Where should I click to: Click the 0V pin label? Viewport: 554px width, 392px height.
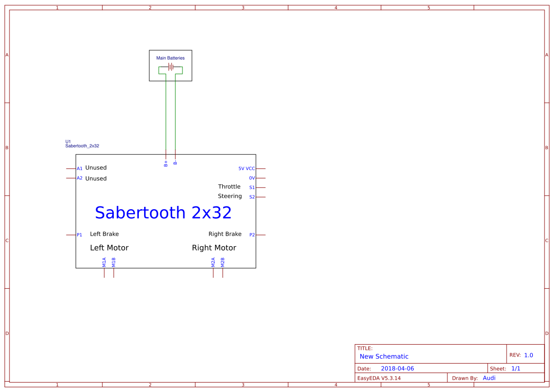click(252, 178)
